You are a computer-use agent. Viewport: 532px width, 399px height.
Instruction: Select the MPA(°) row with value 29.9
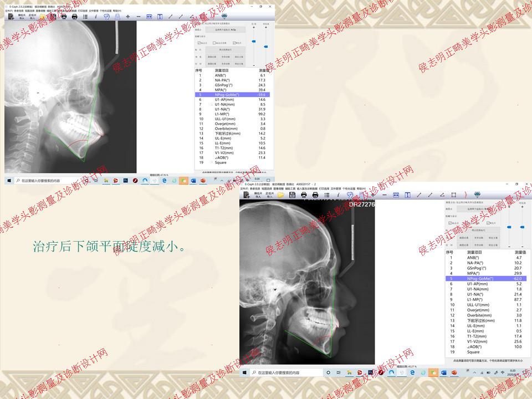pos(486,273)
